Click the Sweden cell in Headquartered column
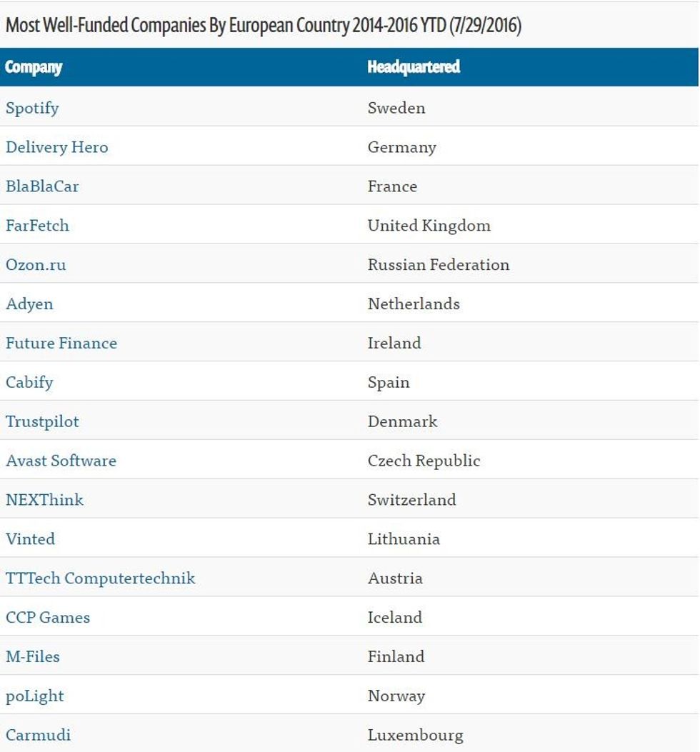700x752 pixels. point(396,108)
